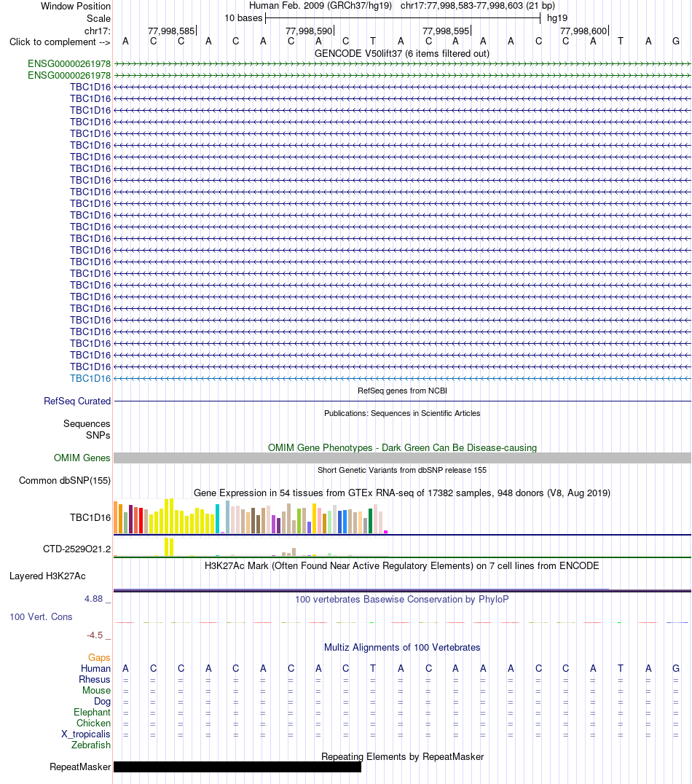Click the RefSeq Curated intron line
The width and height of the screenshot is (692, 784).
403,401
